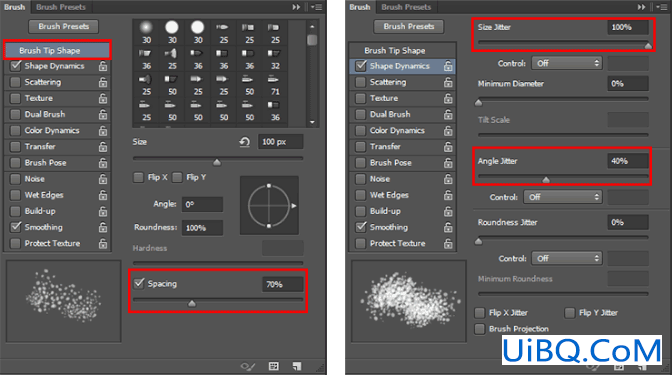Click the Spacing slider track
Screen dimensions: 672x375
click(218, 300)
